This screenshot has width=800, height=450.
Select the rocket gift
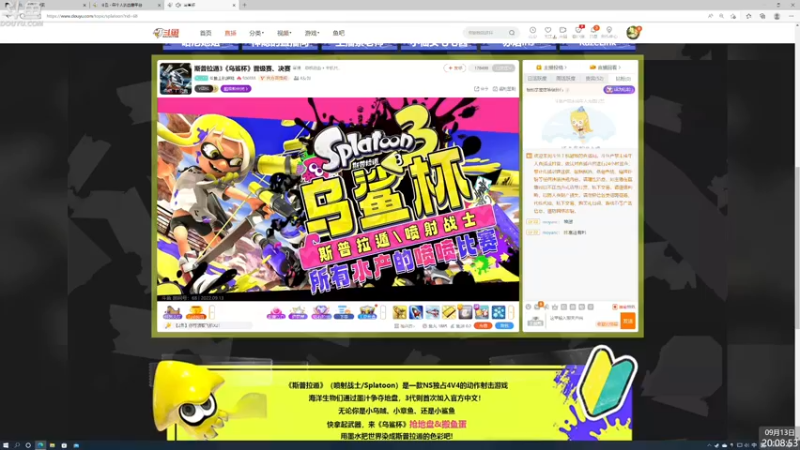coord(416,312)
